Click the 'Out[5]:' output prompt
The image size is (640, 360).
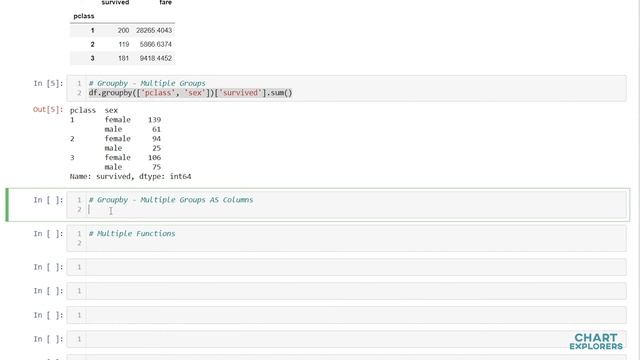coord(48,109)
